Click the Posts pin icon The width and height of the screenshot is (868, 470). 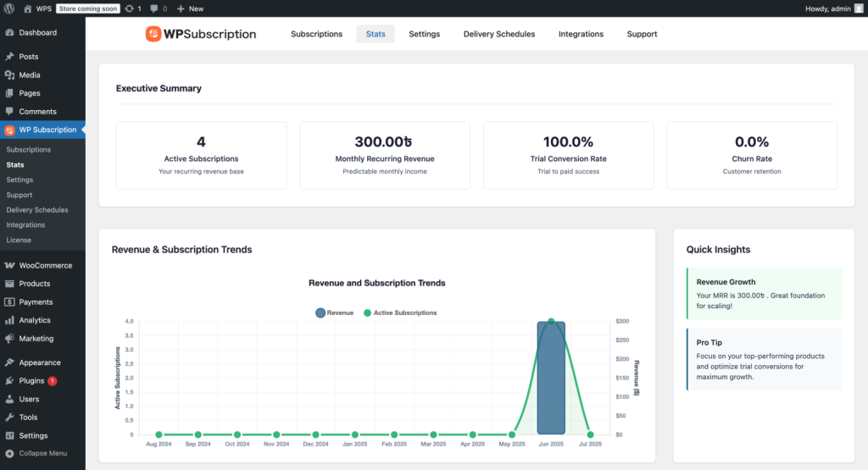[9, 57]
